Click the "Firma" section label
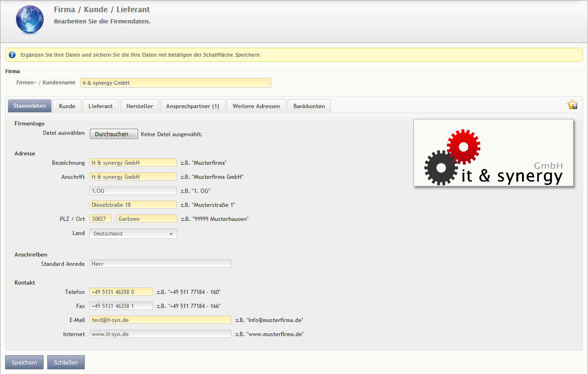Image resolution: width=588 pixels, height=374 pixels. coord(13,71)
